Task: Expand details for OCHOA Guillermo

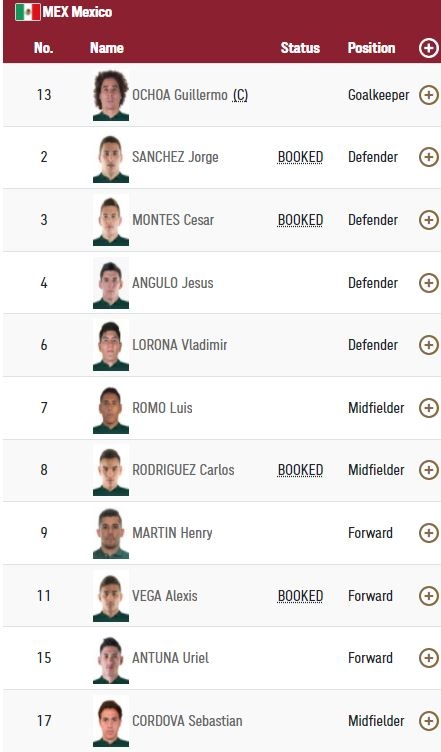Action: (429, 95)
